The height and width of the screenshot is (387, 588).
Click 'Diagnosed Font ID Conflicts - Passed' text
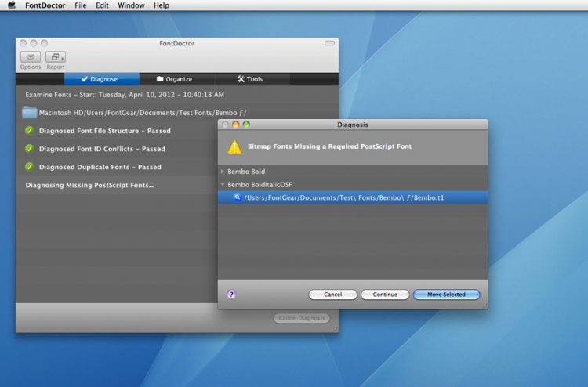(102, 149)
